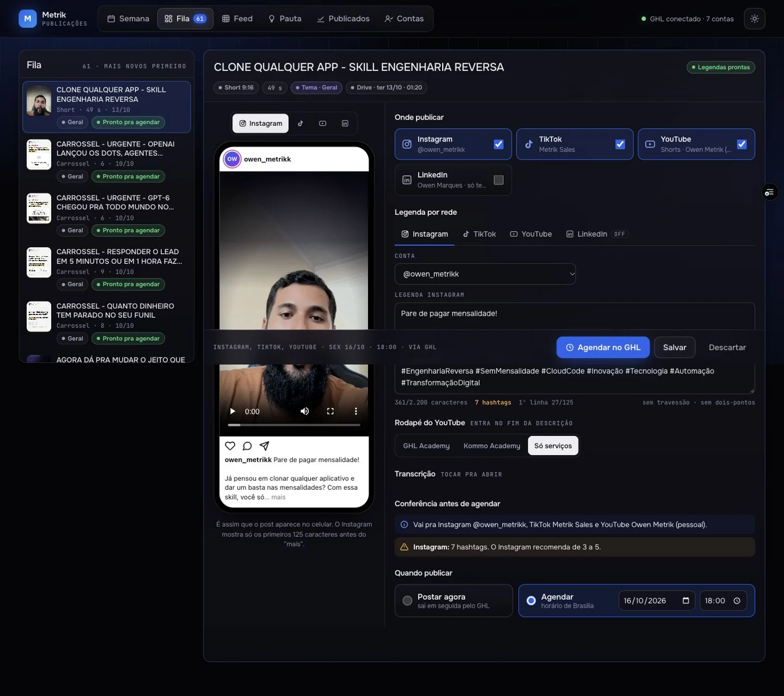Open the Conta @owen_metrikk dropdown
Viewport: 784px width, 696px height.
(485, 274)
